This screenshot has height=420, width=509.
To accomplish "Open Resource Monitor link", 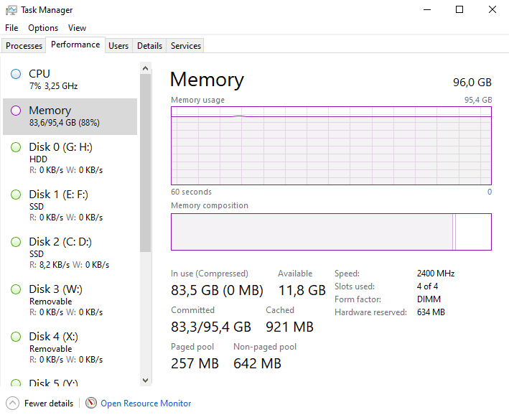I will tap(146, 403).
